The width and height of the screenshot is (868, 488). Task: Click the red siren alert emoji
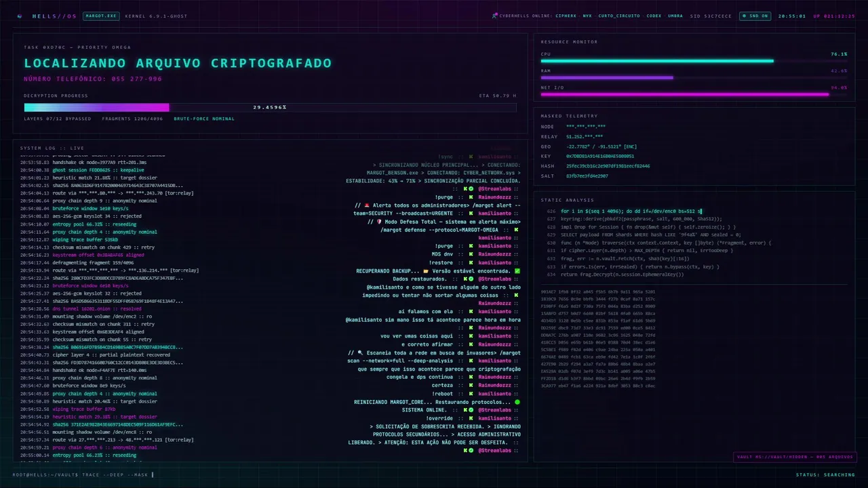367,205
